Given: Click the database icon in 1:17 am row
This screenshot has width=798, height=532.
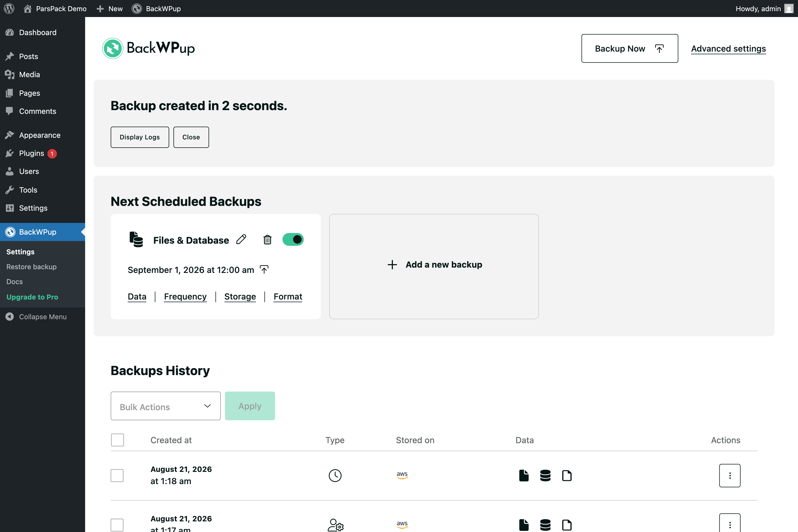Looking at the screenshot, I should [545, 525].
